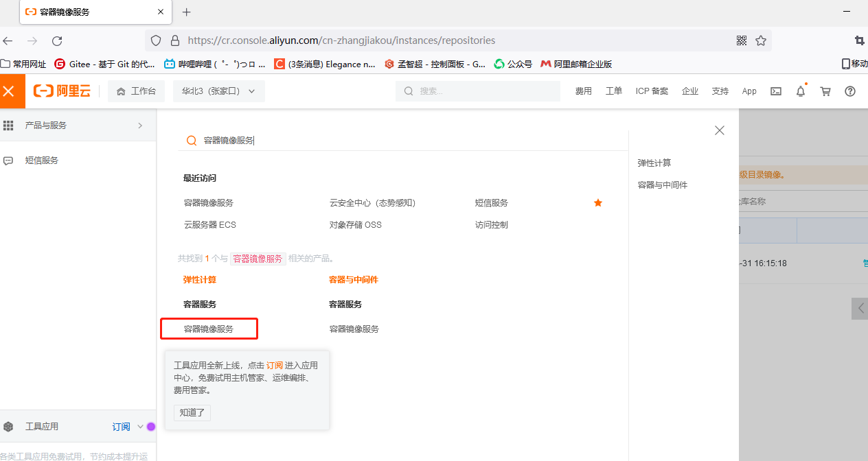Click the 弹性计算 orange category heading
Viewport: 868px width, 461px height.
click(200, 280)
